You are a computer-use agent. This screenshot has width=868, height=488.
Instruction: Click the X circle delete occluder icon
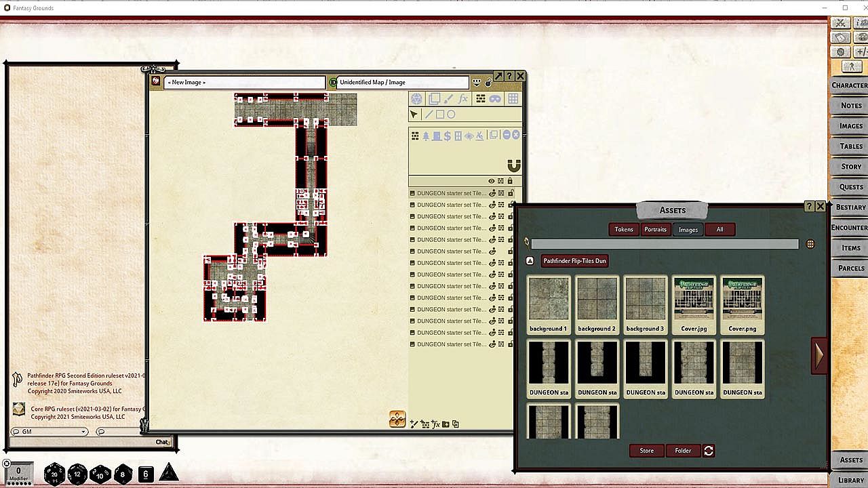[x=516, y=135]
